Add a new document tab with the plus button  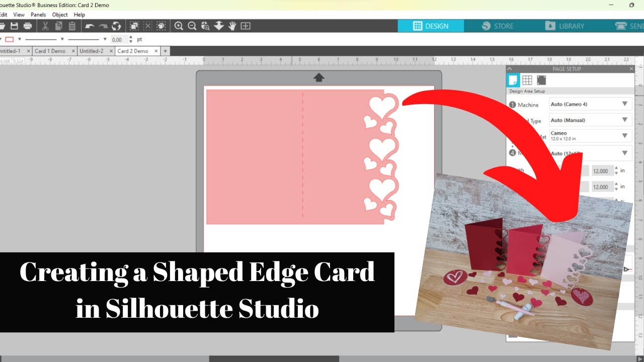(165, 51)
